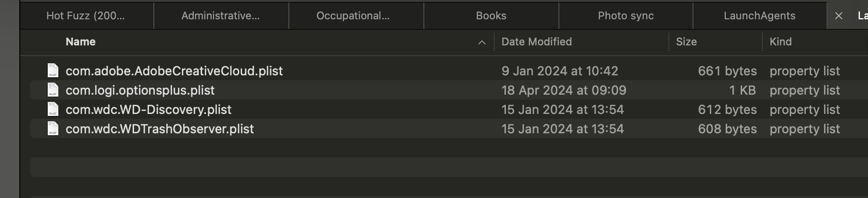Toggle sort order using the Name column chevron
This screenshot has height=198, width=868.
coord(481,42)
